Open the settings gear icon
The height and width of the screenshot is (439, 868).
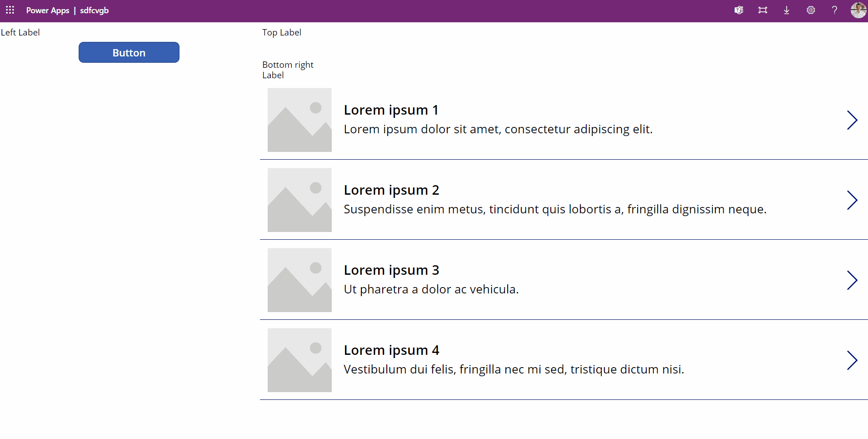click(811, 10)
